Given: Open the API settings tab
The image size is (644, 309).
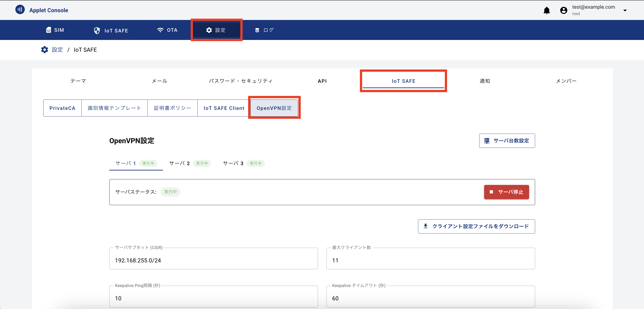Looking at the screenshot, I should point(322,81).
